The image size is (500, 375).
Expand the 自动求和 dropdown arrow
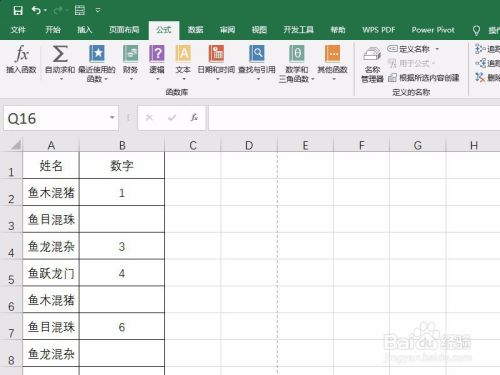tap(61, 79)
